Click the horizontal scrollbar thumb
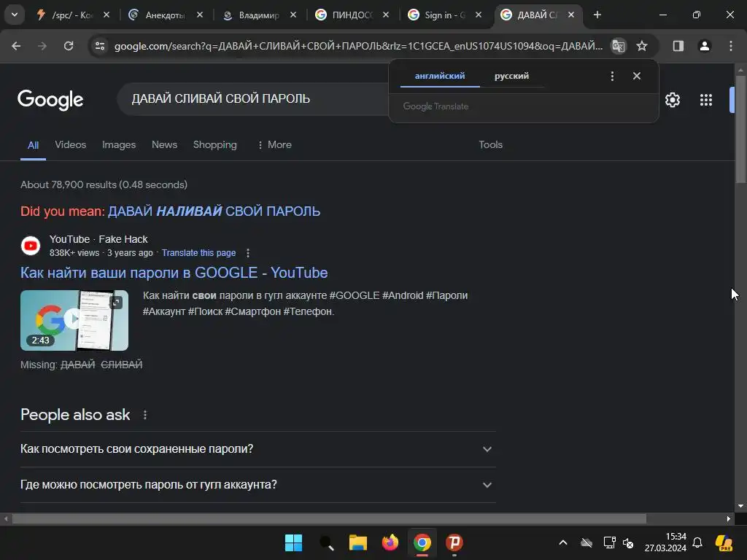The width and height of the screenshot is (747, 560). click(329, 518)
